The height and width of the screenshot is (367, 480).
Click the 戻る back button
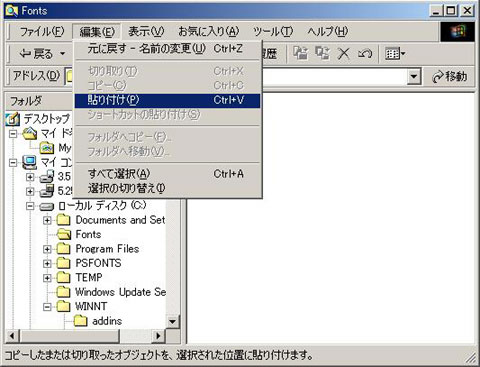[x=36, y=53]
